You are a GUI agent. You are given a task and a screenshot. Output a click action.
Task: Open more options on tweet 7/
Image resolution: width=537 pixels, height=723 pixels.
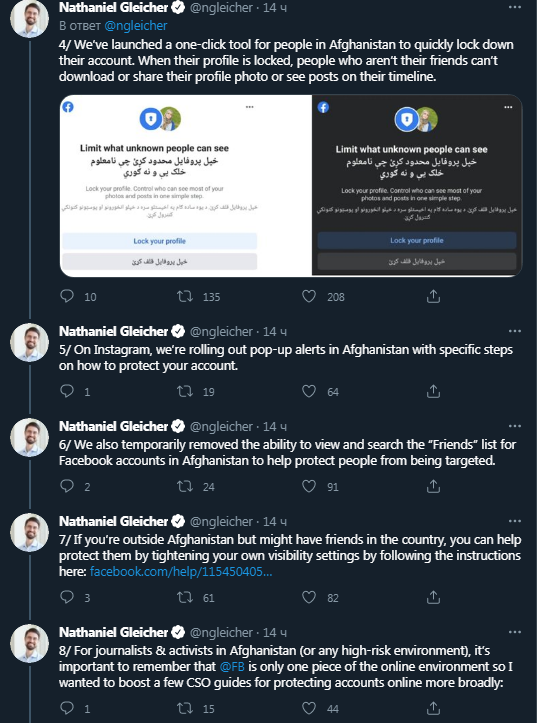pos(514,521)
